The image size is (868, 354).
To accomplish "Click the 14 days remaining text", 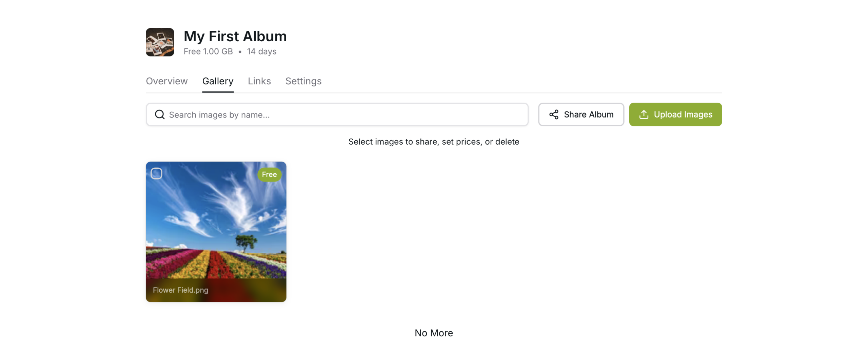I will (261, 51).
